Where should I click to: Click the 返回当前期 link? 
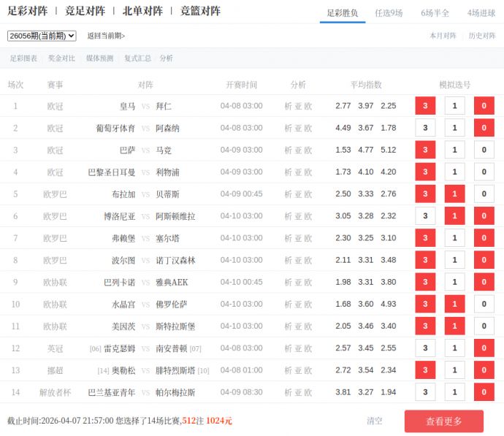[x=106, y=36]
